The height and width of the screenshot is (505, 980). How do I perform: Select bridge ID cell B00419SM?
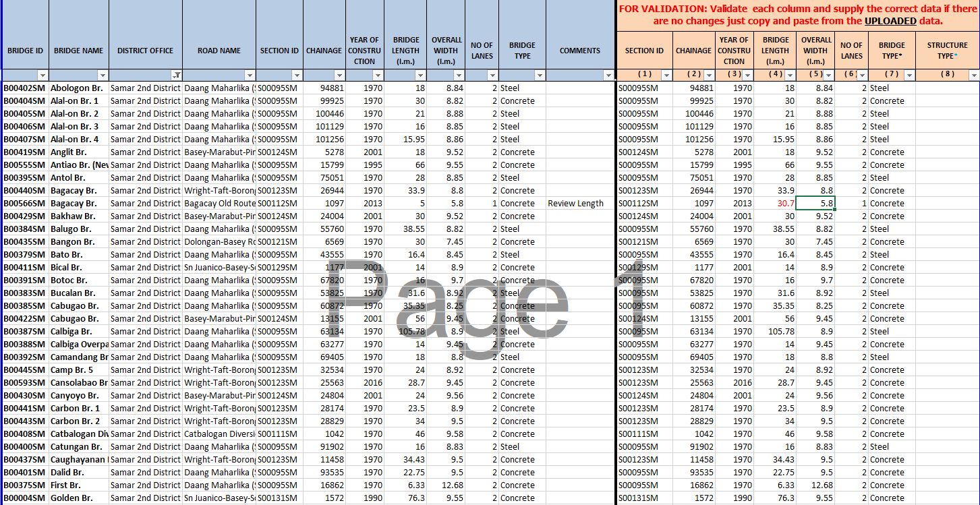25,152
